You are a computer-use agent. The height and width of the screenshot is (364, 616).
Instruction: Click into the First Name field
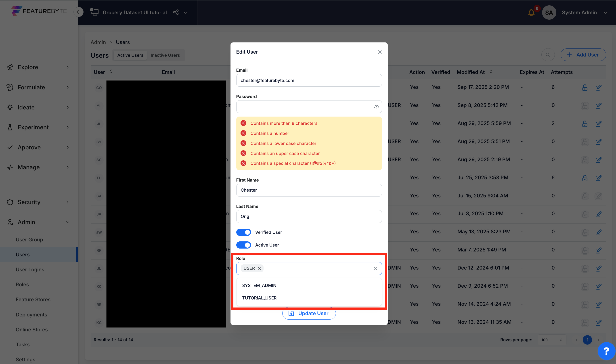click(309, 190)
